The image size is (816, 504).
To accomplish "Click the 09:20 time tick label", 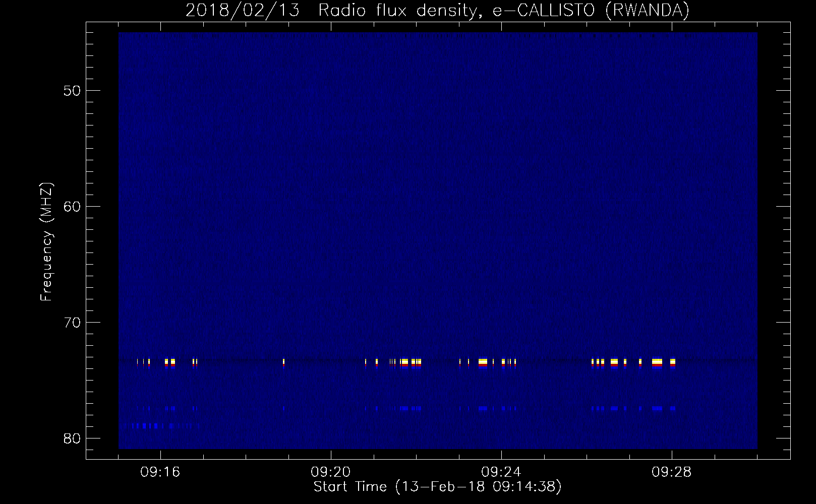I will [331, 472].
